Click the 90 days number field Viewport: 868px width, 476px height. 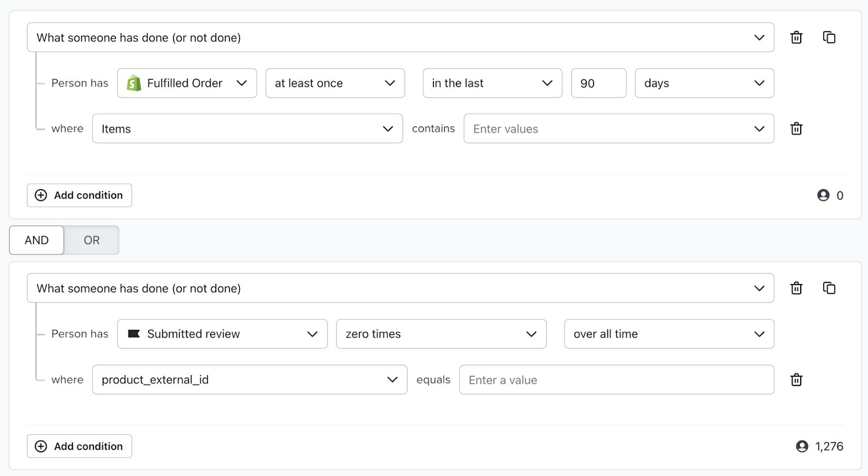click(598, 83)
